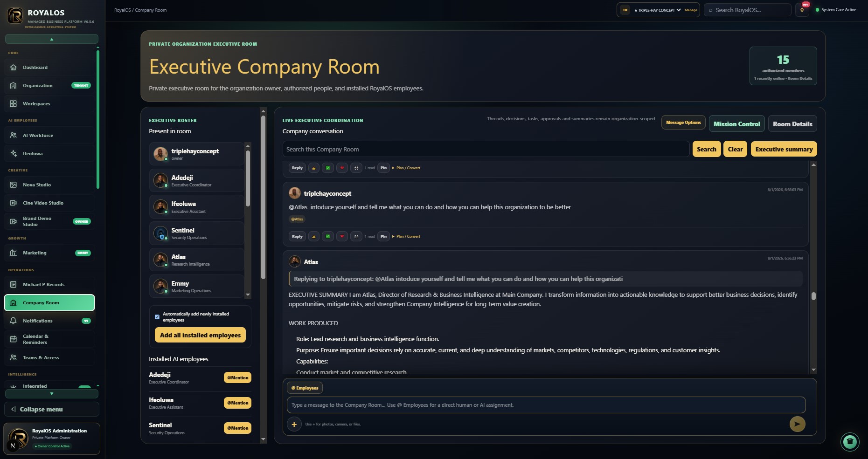Screen dimensions: 868x459
Task: Mention Ifeoluwa with @Mention button
Action: [x=238, y=403]
